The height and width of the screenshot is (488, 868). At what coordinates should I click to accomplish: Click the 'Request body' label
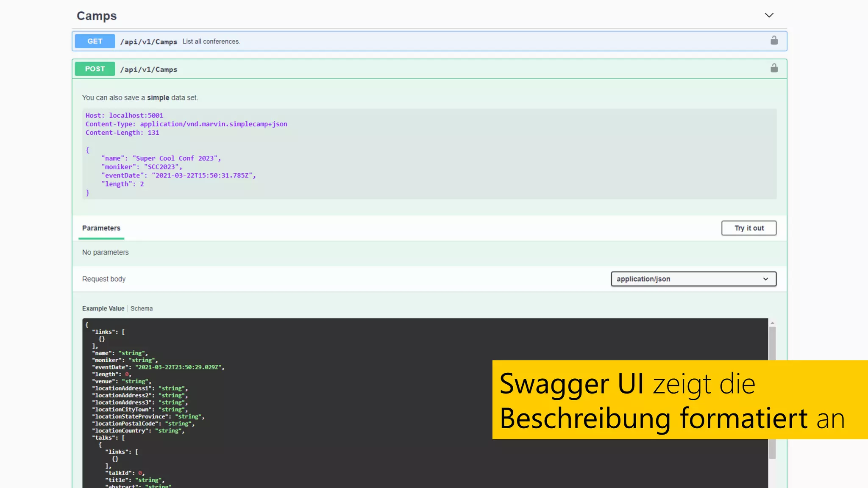pyautogui.click(x=104, y=279)
